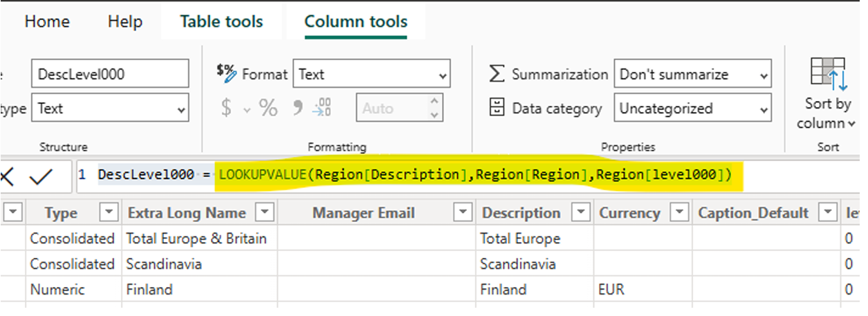
Task: Click Consolidated cell in Scandinavia row
Action: click(73, 263)
